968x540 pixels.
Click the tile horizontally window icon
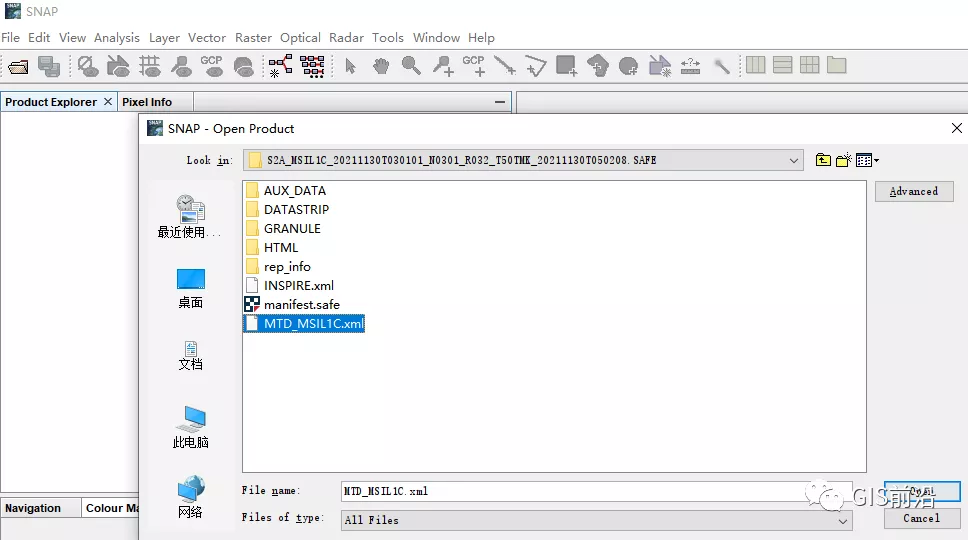(x=756, y=65)
